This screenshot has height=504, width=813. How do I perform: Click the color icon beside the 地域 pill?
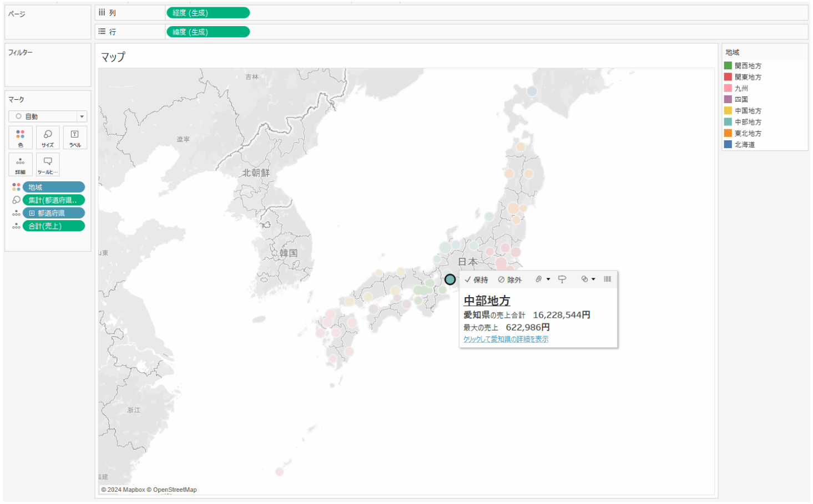pos(16,187)
